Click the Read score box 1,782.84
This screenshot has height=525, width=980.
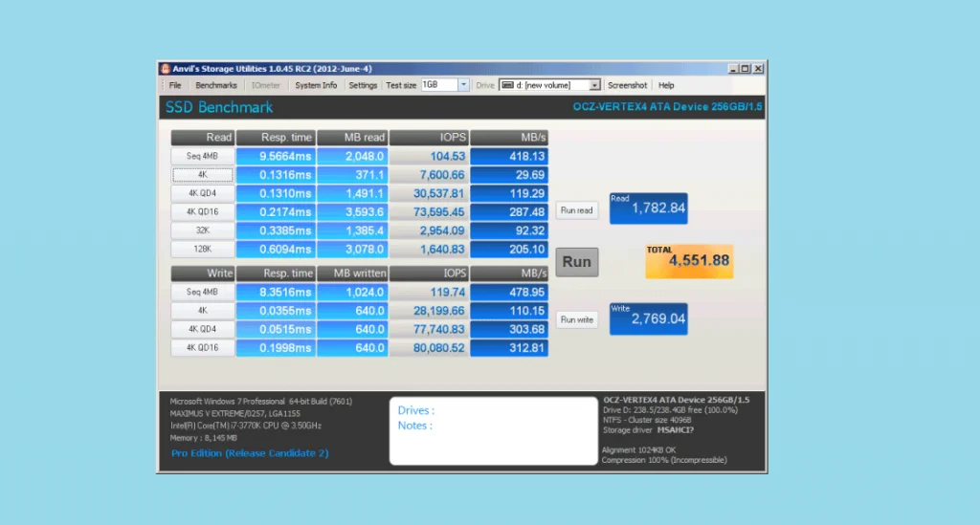pos(649,208)
